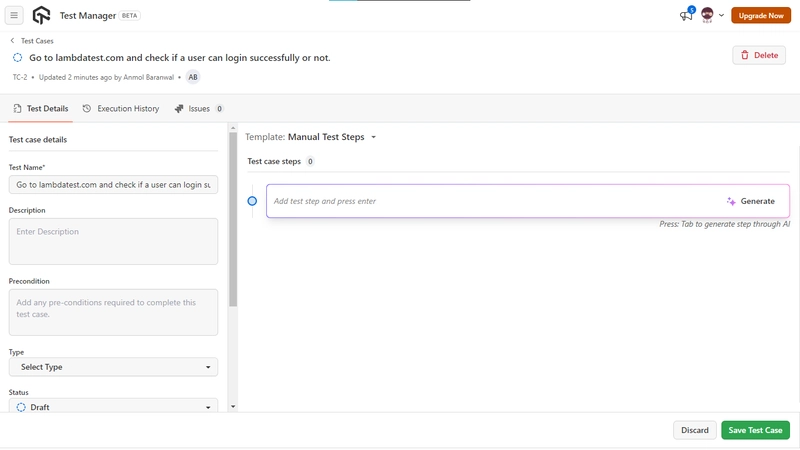The image size is (800, 450).
Task: Open the announcements megaphone icon
Action: coord(686,15)
